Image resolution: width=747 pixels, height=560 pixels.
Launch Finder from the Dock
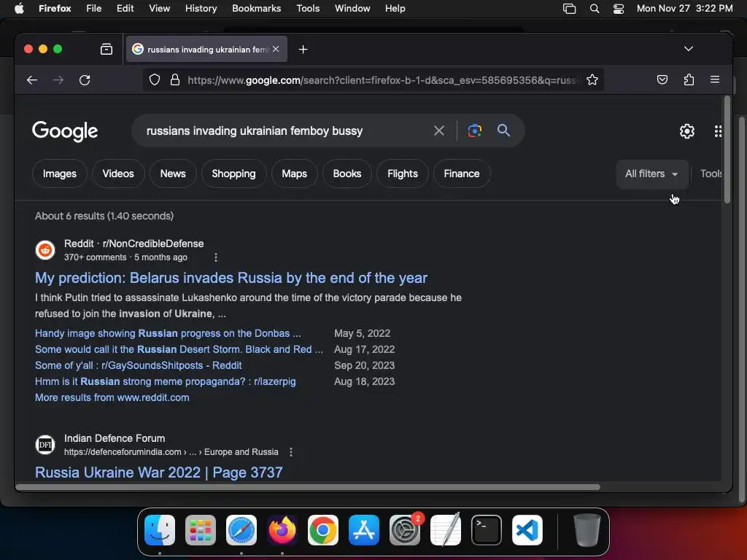click(x=160, y=529)
